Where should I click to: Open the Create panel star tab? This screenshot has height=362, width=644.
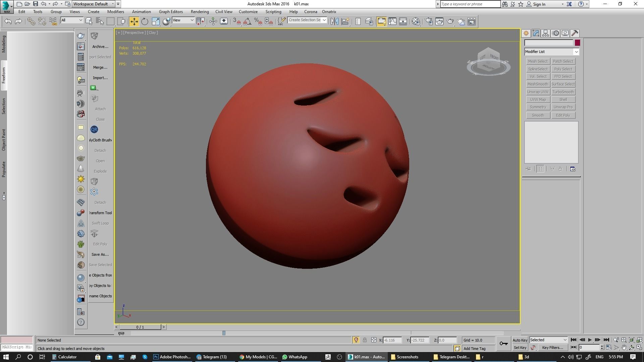pyautogui.click(x=526, y=33)
